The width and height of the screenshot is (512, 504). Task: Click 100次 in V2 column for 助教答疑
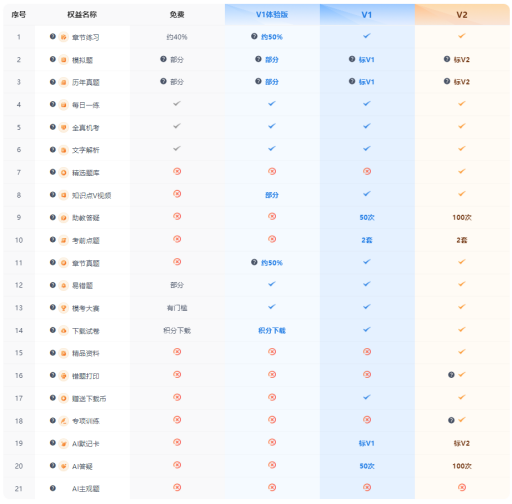[x=462, y=217]
